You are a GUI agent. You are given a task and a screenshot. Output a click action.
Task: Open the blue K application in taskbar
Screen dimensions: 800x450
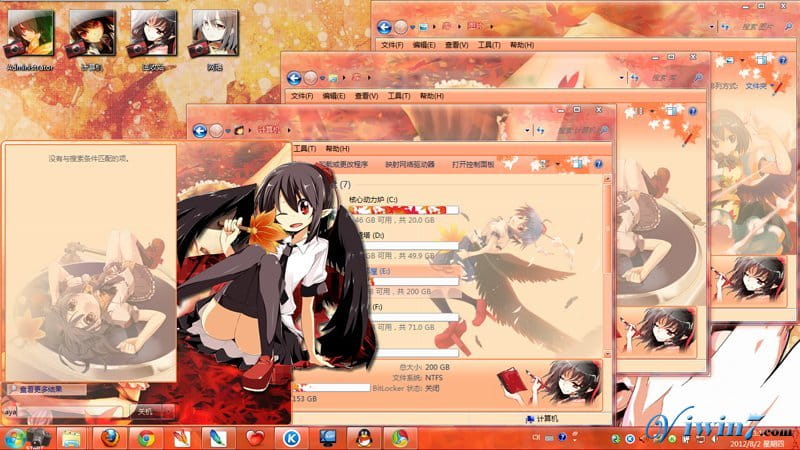(x=291, y=438)
